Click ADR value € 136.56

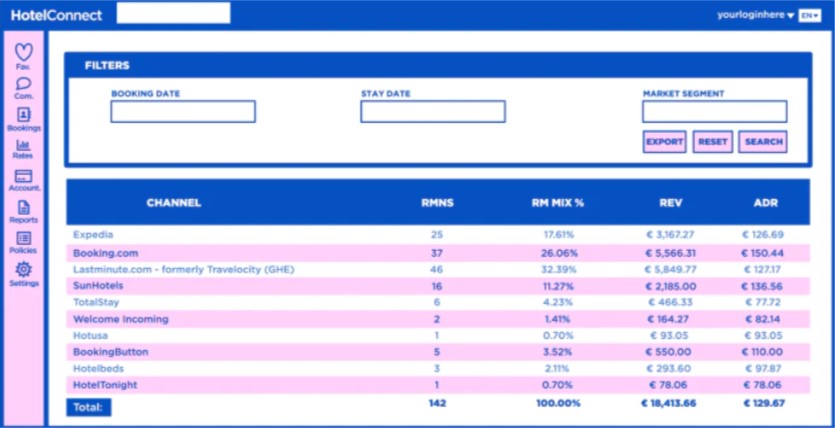pyautogui.click(x=762, y=286)
